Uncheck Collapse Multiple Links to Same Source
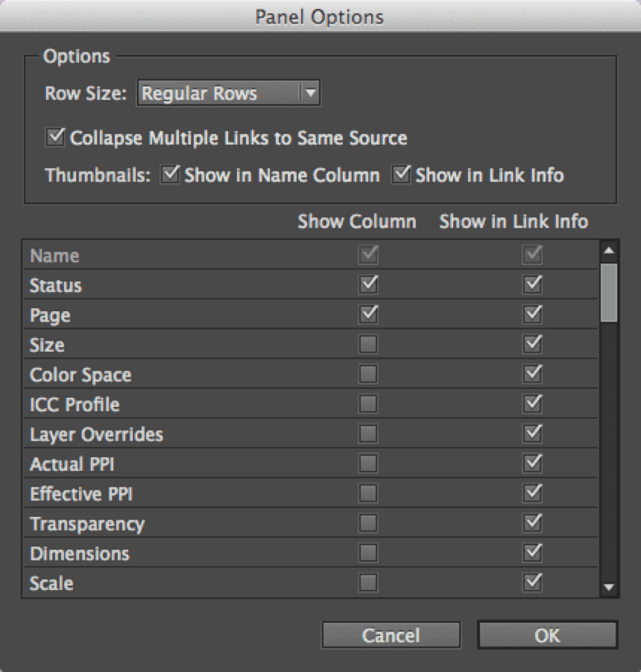The width and height of the screenshot is (641, 672). 54,136
